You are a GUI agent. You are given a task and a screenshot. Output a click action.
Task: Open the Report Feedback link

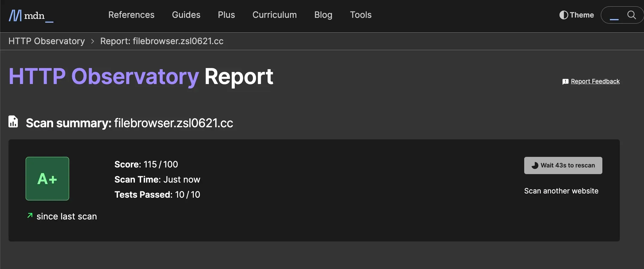click(595, 81)
